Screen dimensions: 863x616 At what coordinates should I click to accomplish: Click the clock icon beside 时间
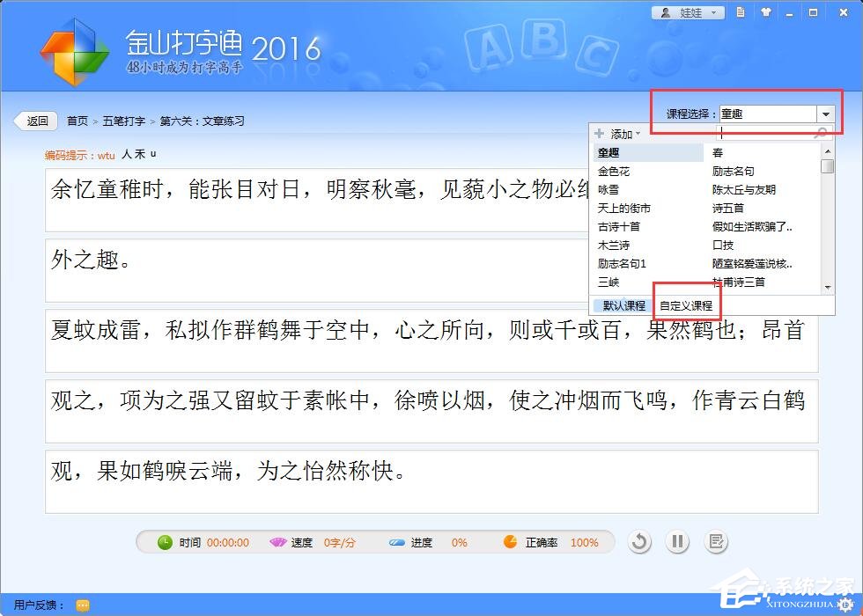(165, 542)
